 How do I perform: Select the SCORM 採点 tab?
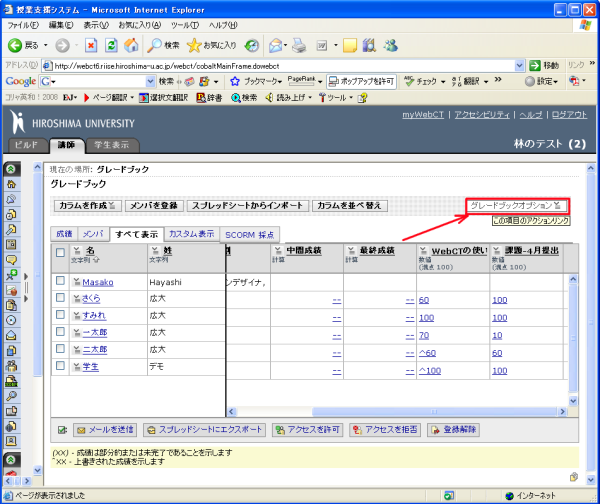click(x=249, y=235)
